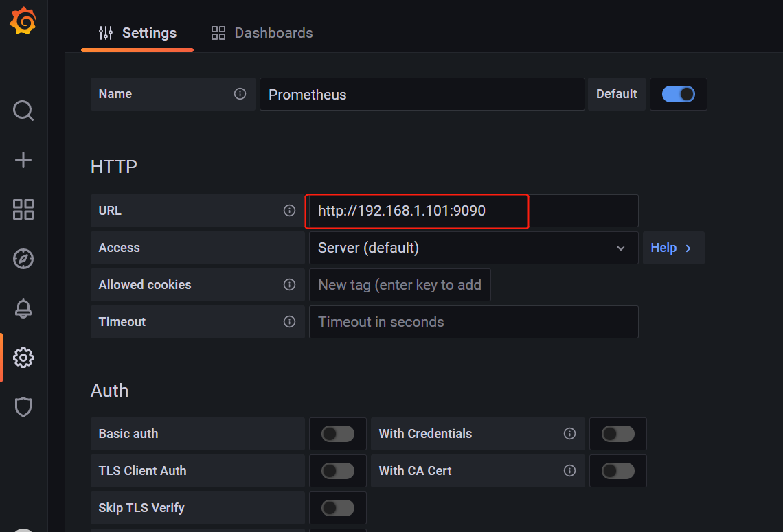Open the search magnifier in sidebar
This screenshot has height=532, width=783.
coord(23,111)
